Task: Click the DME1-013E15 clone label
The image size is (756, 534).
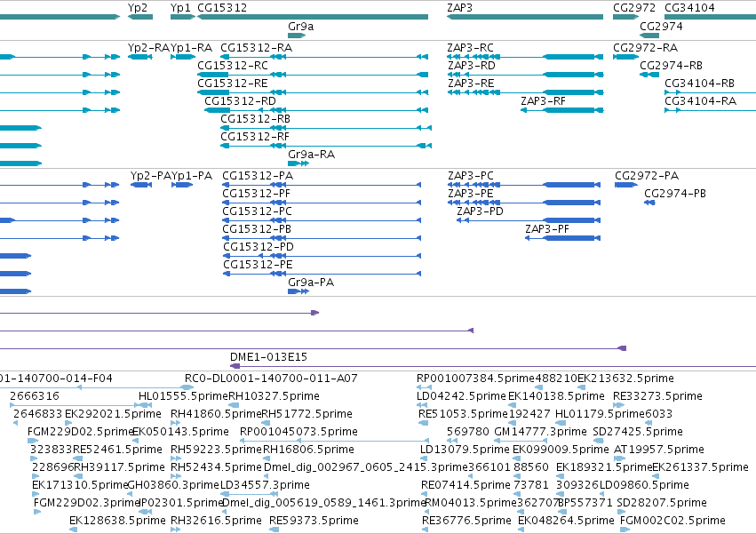Action: pos(268,357)
